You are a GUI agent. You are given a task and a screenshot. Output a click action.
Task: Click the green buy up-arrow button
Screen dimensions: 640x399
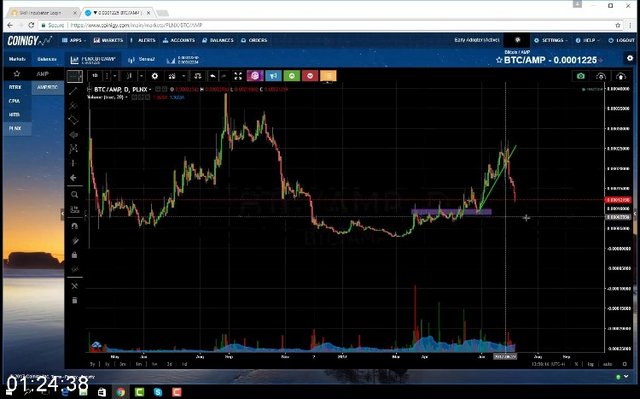coord(291,76)
